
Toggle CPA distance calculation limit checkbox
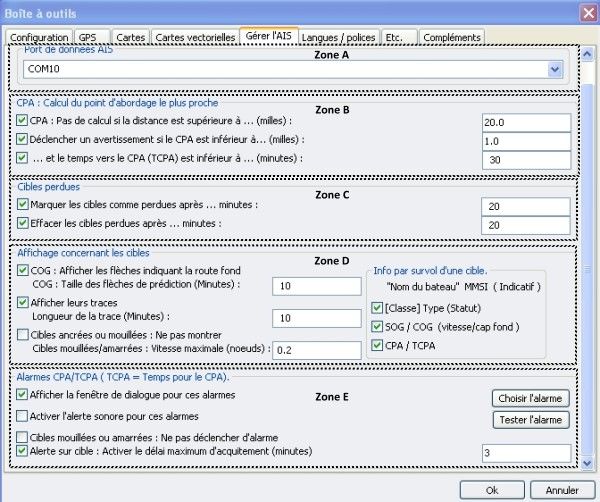click(23, 120)
